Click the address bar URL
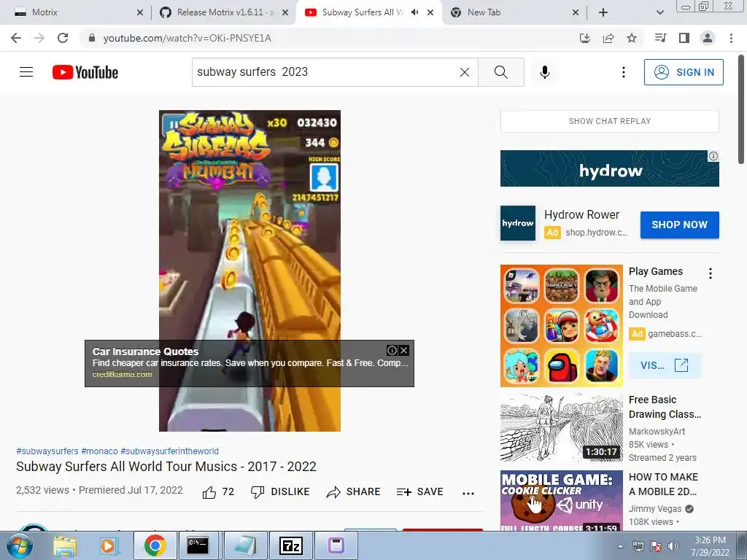747x560 pixels. pos(187,38)
